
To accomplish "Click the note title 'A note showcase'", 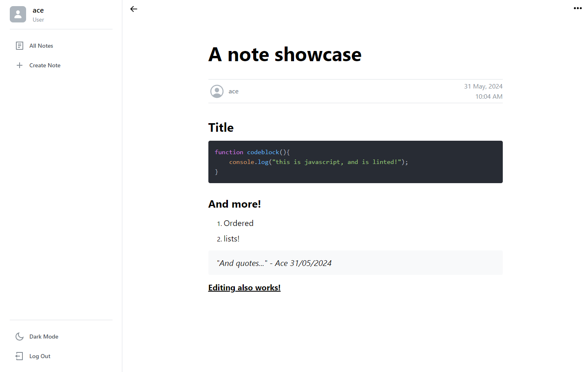I will (x=285, y=54).
